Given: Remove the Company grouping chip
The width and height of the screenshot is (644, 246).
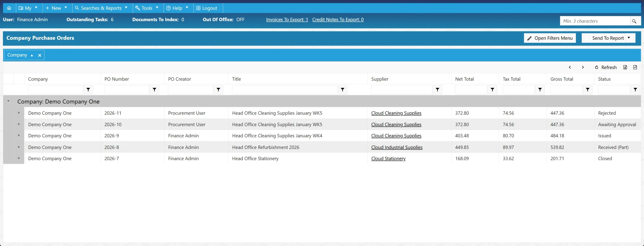Looking at the screenshot, I should [x=39, y=56].
